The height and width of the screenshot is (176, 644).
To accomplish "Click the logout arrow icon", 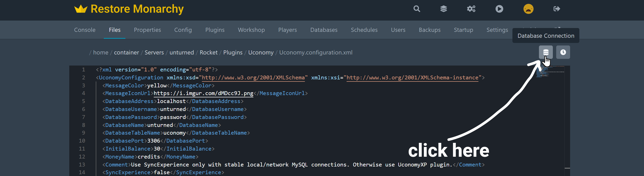I will [556, 9].
